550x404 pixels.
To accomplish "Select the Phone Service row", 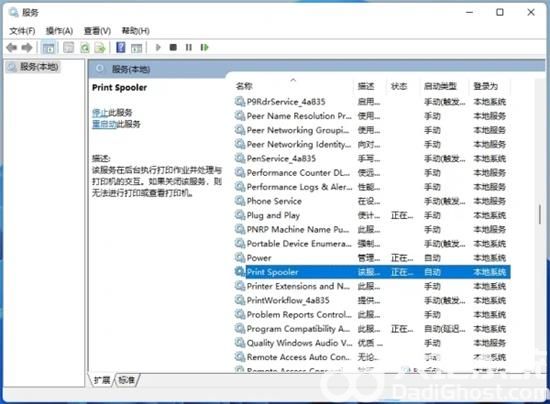I will [x=372, y=201].
